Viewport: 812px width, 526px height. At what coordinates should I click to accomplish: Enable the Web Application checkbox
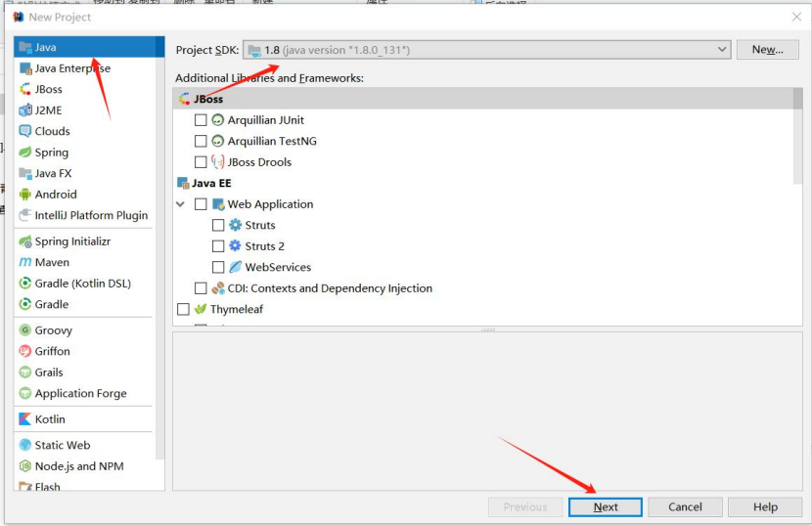[x=201, y=204]
